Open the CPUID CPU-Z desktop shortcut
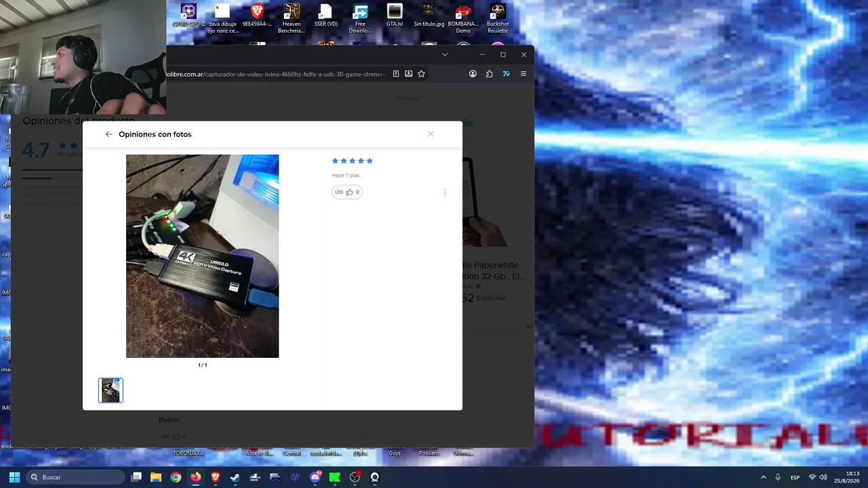This screenshot has height=488, width=868. pos(189,16)
